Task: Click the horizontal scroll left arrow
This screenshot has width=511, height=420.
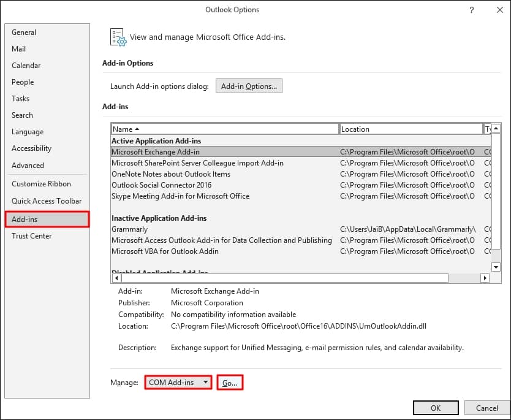Action: coord(116,278)
